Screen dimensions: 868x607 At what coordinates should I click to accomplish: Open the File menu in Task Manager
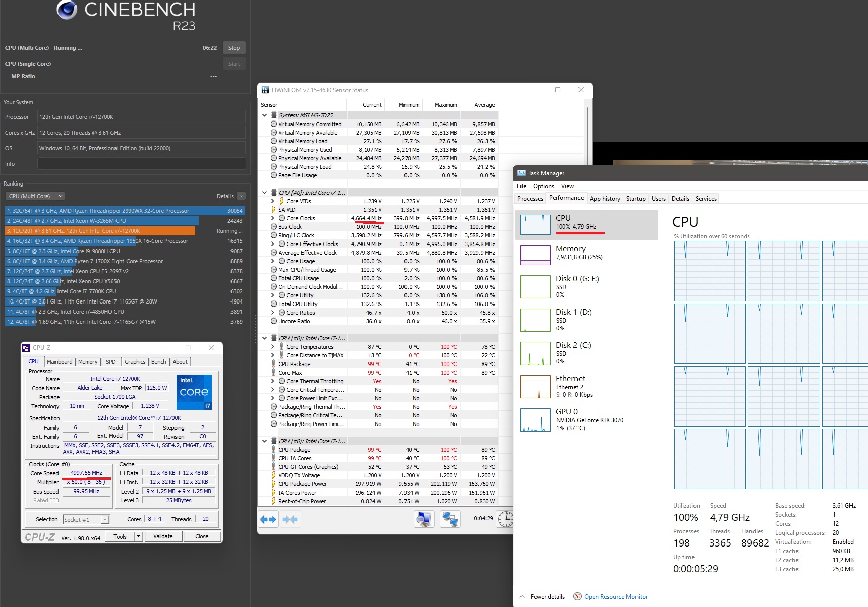pos(522,186)
